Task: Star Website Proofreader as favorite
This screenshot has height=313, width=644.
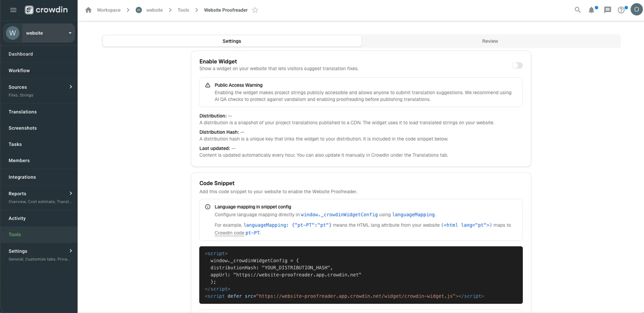Action: (x=255, y=10)
